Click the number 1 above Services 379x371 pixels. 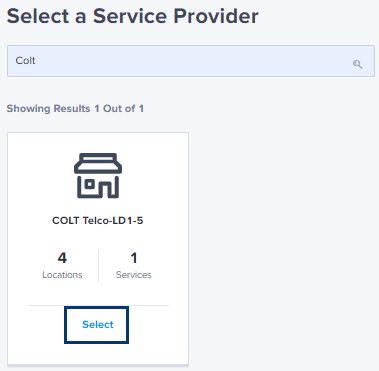(134, 258)
